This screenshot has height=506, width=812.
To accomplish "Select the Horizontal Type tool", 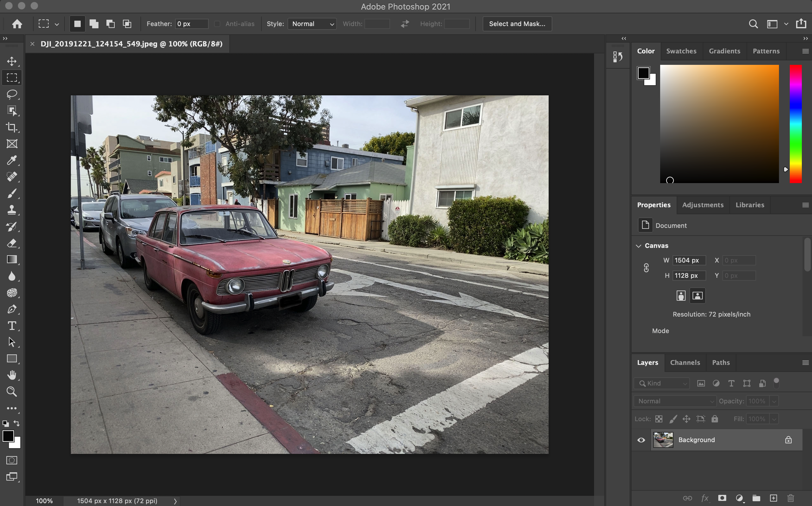I will (12, 325).
